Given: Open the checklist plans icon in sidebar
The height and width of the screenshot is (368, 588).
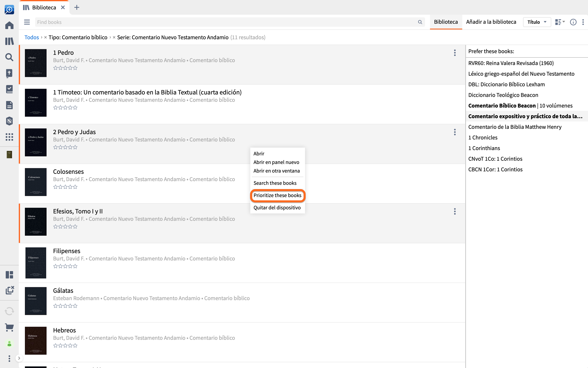Looking at the screenshot, I should point(9,89).
